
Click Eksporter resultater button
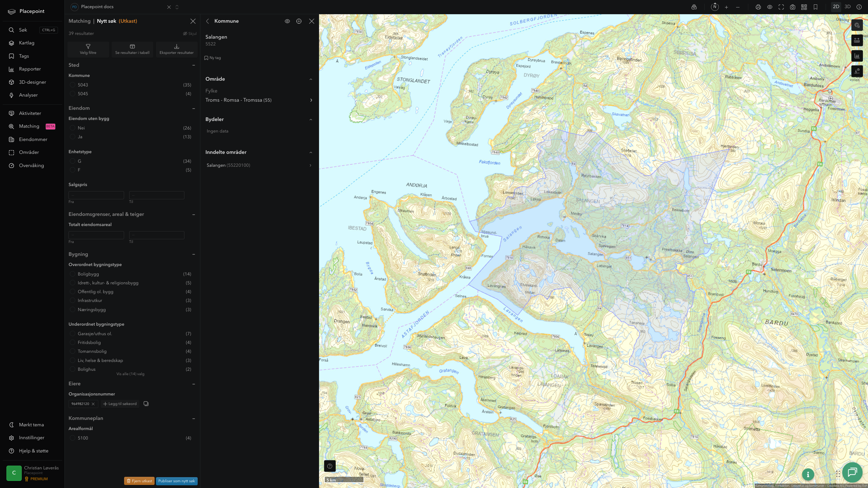click(177, 49)
